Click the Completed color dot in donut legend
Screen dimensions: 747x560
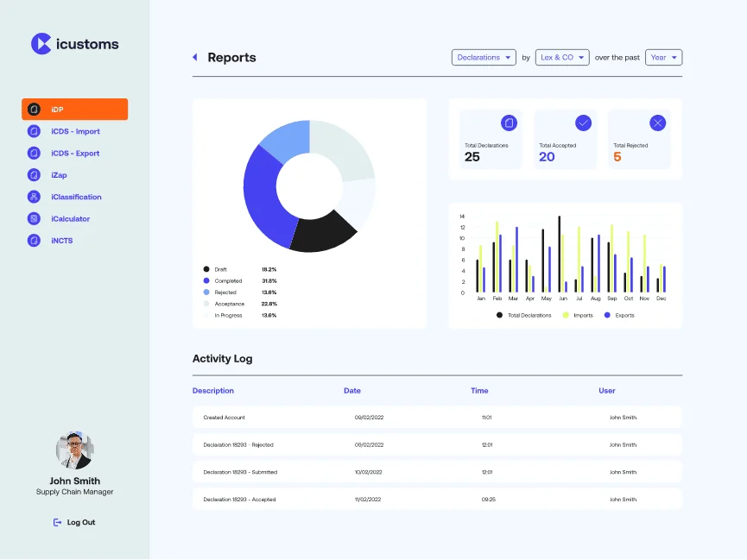pos(206,281)
